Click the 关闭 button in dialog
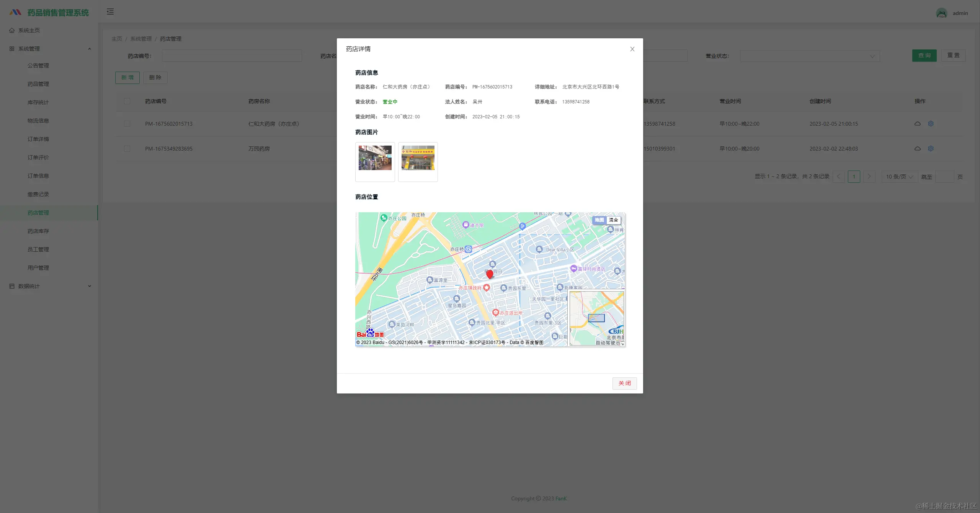 click(624, 383)
